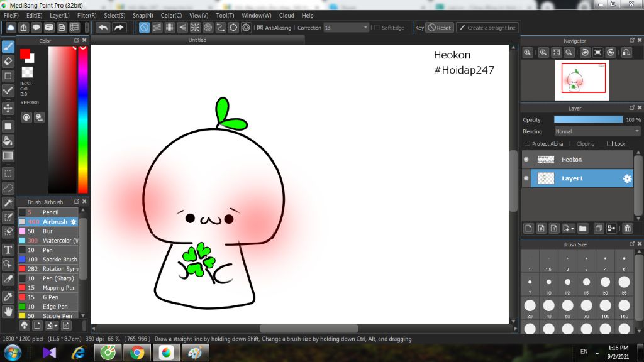
Task: Enable the radial snap
Action: pos(195,28)
